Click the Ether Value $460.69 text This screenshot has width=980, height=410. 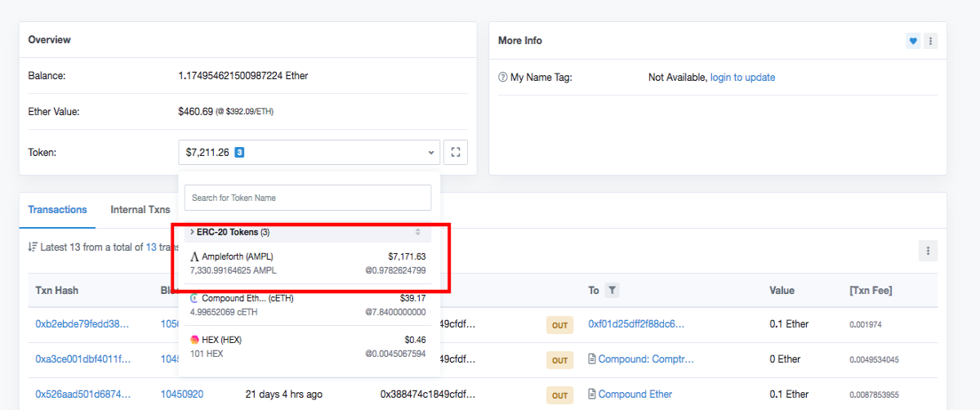(195, 111)
